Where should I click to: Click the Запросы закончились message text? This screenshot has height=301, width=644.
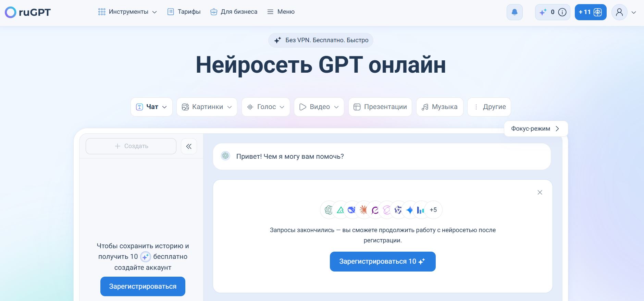pos(383,235)
